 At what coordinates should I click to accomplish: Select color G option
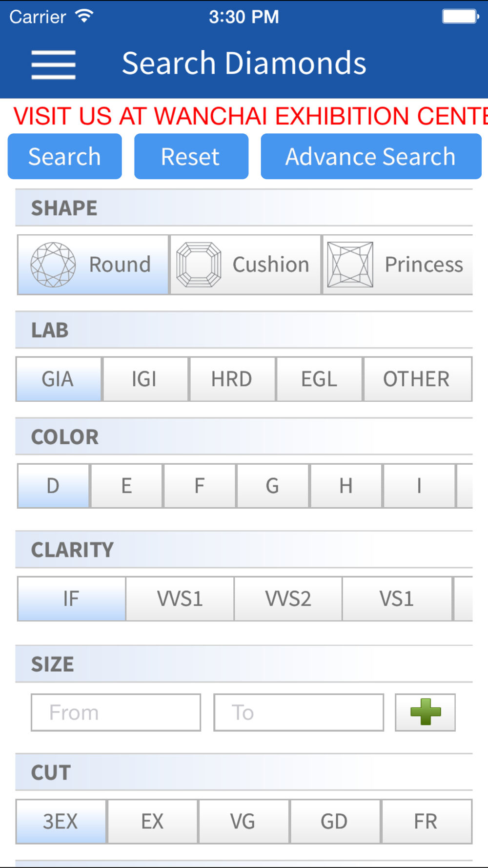click(272, 486)
